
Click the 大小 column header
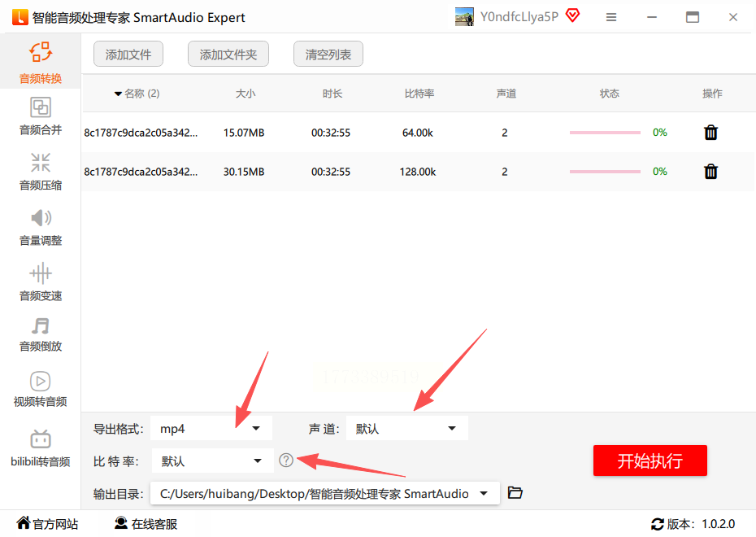point(245,94)
